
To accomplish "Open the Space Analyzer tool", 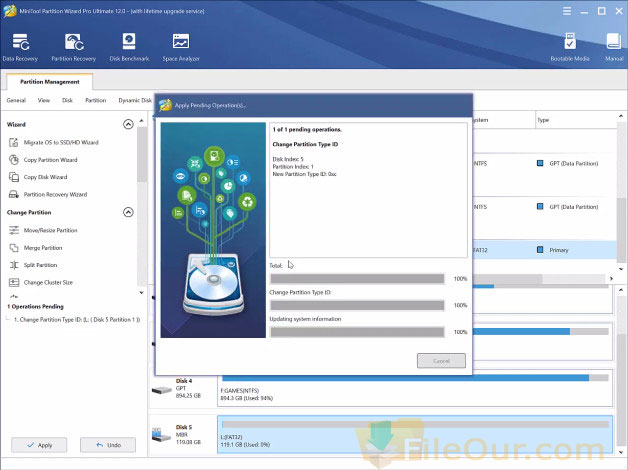I will point(181,48).
